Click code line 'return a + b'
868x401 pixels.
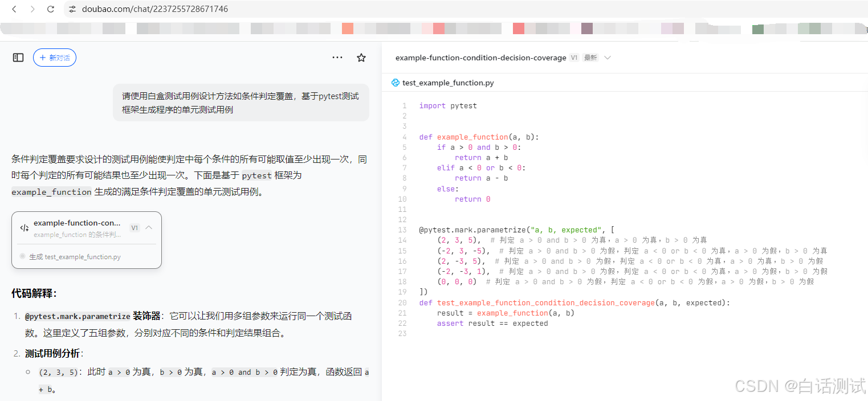point(481,157)
